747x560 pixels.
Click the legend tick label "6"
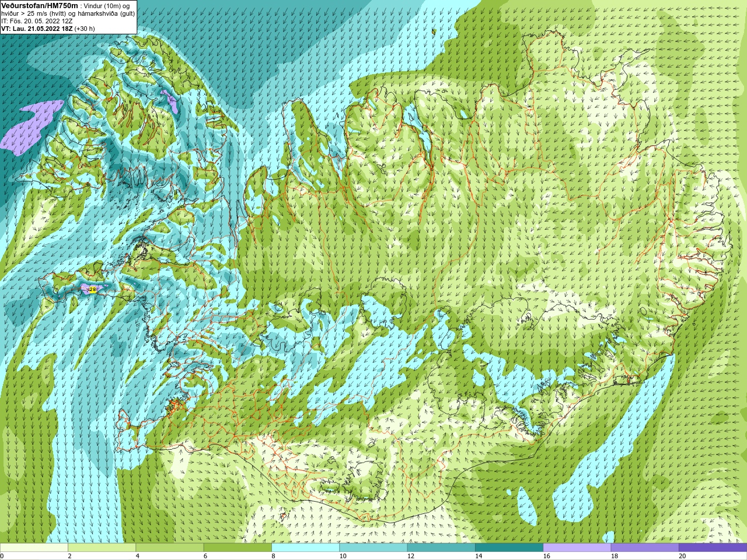coord(205,556)
